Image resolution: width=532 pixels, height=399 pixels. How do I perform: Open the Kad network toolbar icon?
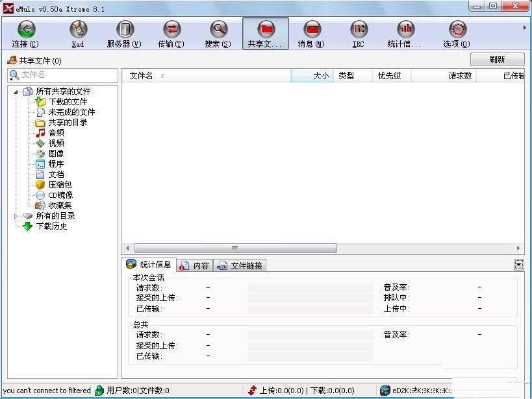78,33
